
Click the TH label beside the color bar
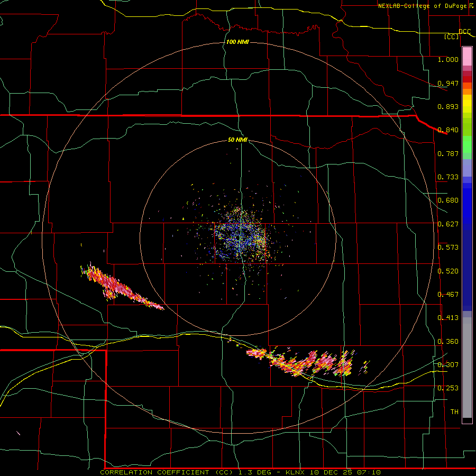(x=454, y=411)
